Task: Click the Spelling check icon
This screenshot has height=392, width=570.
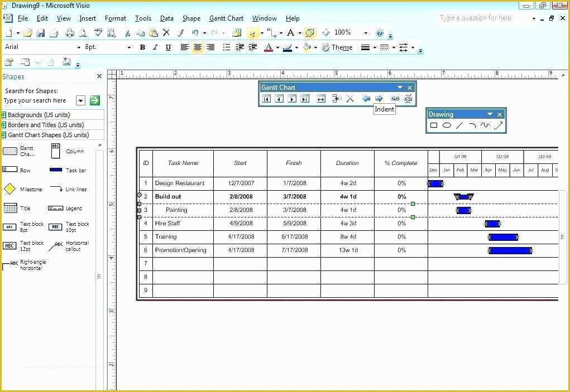Action: (98, 32)
